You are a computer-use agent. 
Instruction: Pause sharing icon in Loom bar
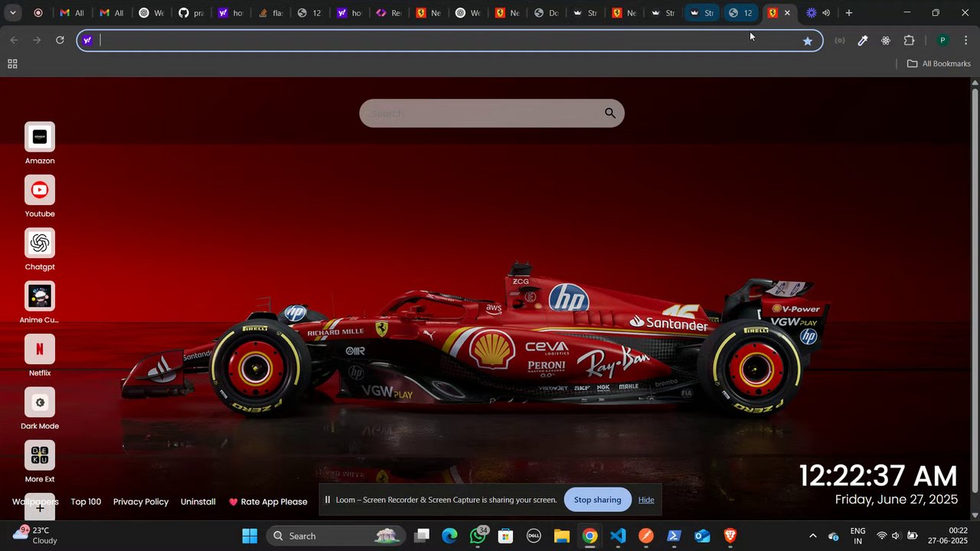tap(328, 500)
